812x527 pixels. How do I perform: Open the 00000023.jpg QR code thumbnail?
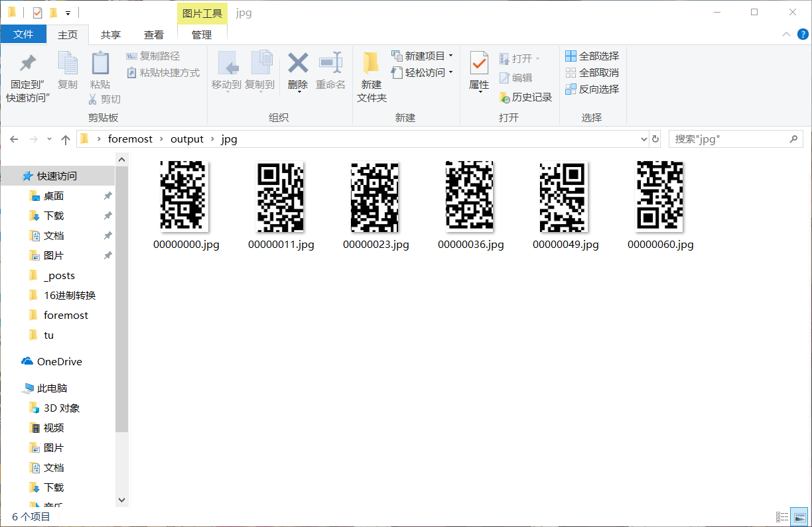[375, 196]
